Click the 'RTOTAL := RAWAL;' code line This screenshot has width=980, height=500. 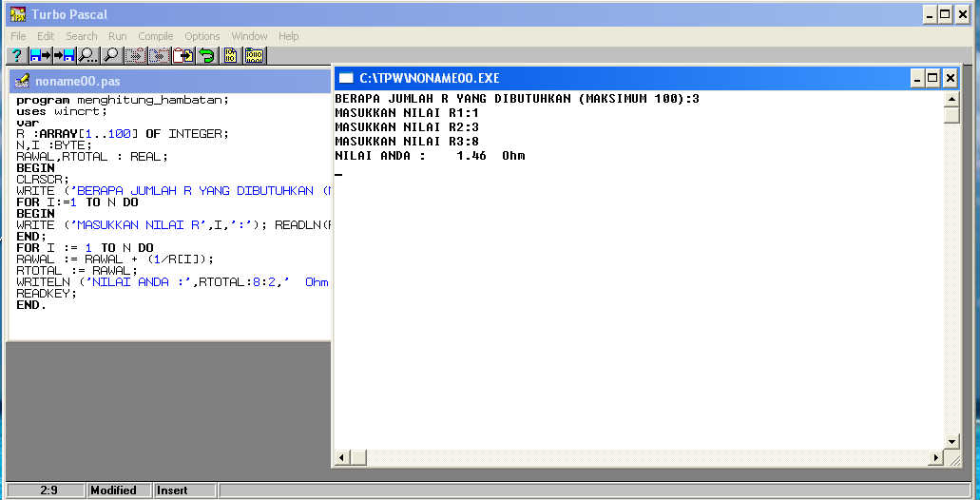77,271
